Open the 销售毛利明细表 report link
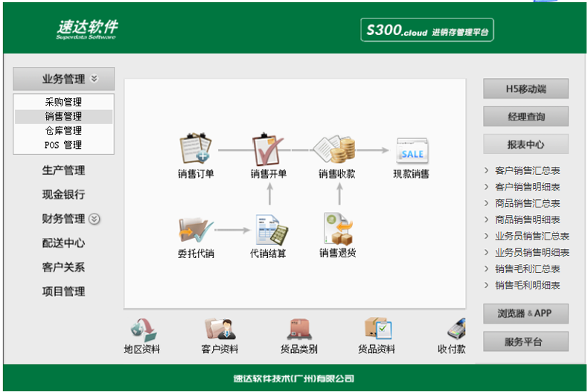 tap(527, 285)
